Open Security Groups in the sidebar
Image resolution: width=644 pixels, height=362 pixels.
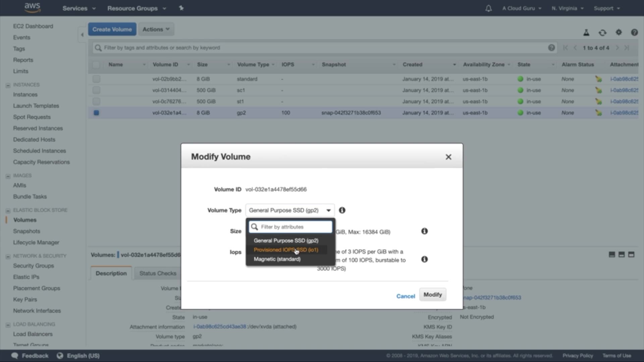click(x=34, y=266)
